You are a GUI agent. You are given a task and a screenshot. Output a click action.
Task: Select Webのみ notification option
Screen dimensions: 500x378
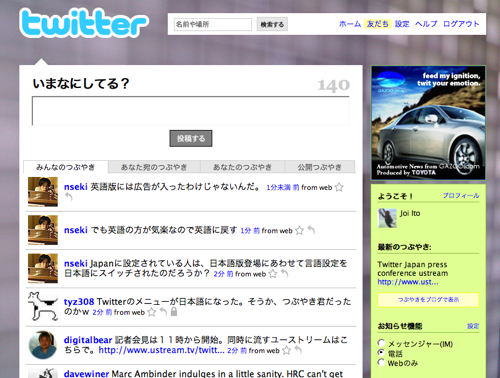click(x=381, y=362)
